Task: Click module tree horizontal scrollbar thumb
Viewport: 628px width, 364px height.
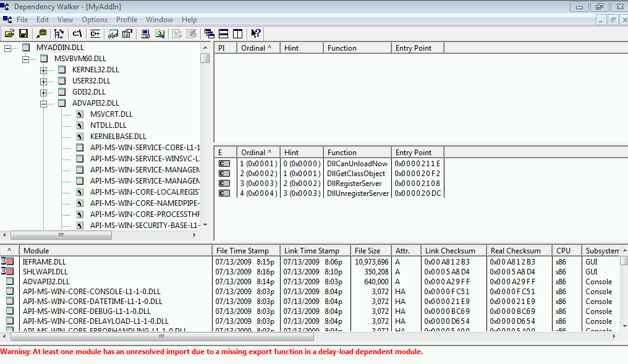Action: tap(61, 235)
